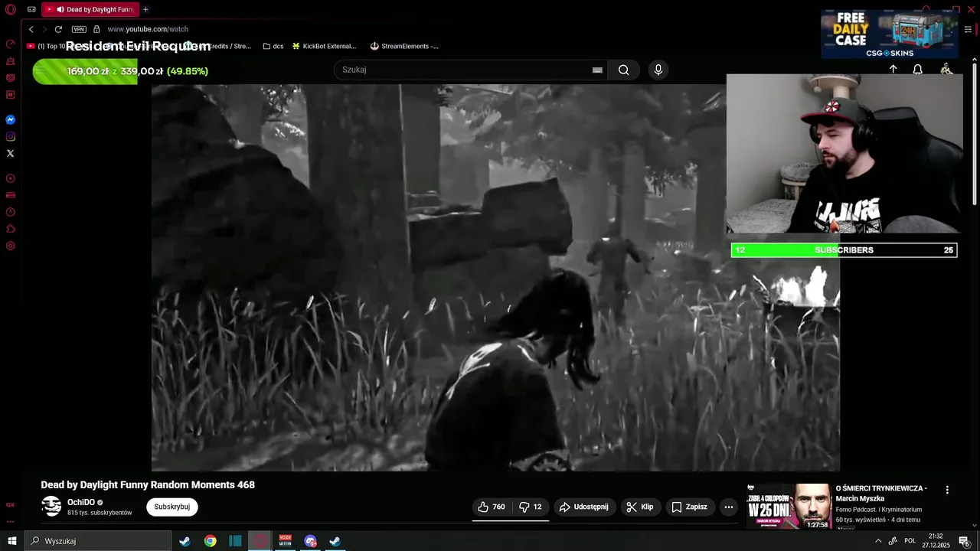Viewport: 980px width, 551px height.
Task: Open the Opera GX main menu logo
Action: pyautogui.click(x=11, y=10)
